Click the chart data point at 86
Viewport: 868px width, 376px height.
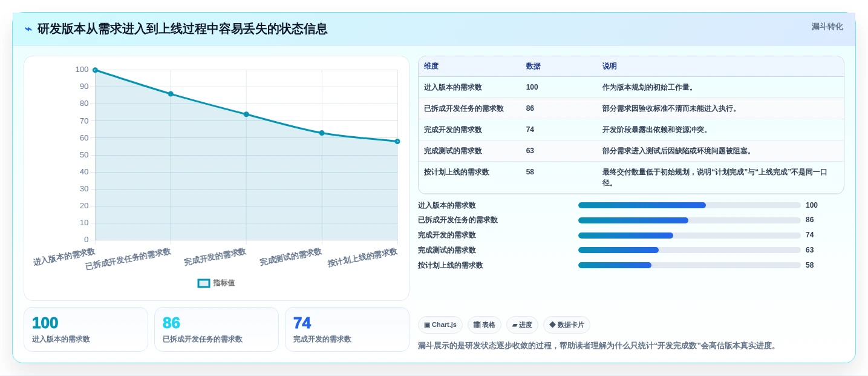tap(171, 94)
